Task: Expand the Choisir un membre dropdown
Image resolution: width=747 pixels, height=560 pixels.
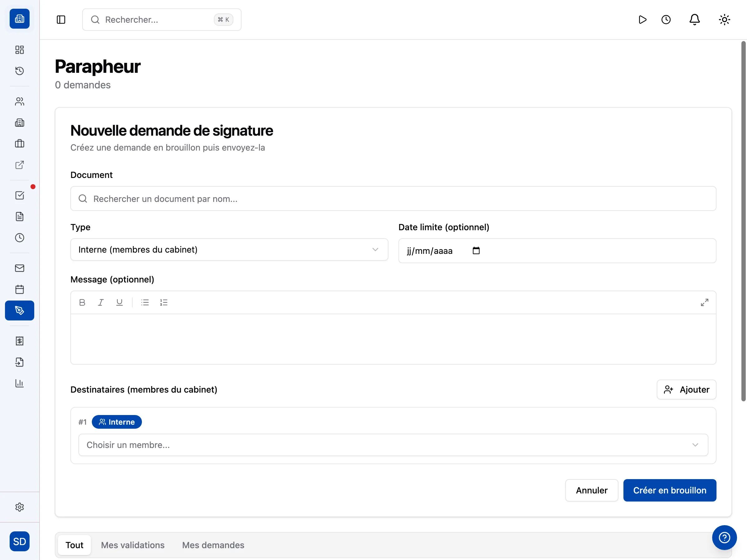Action: pos(393,445)
